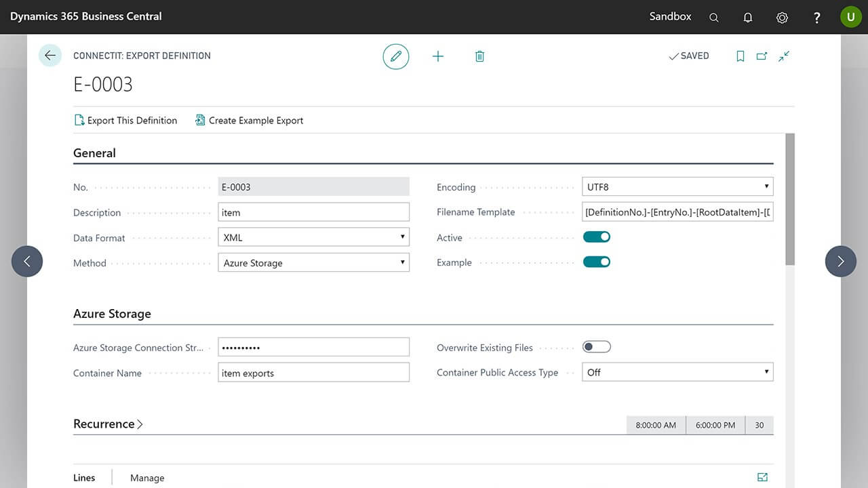Open Container Public Access Type dropdown
The image size is (868, 488).
[677, 372]
